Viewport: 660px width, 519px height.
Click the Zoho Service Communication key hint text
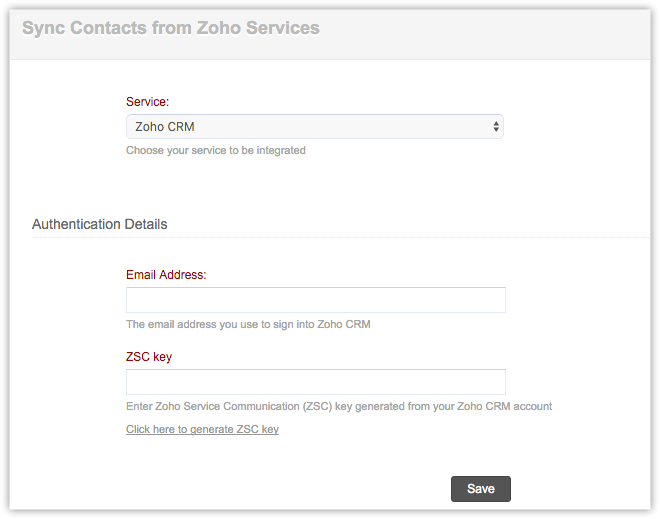tap(339, 406)
